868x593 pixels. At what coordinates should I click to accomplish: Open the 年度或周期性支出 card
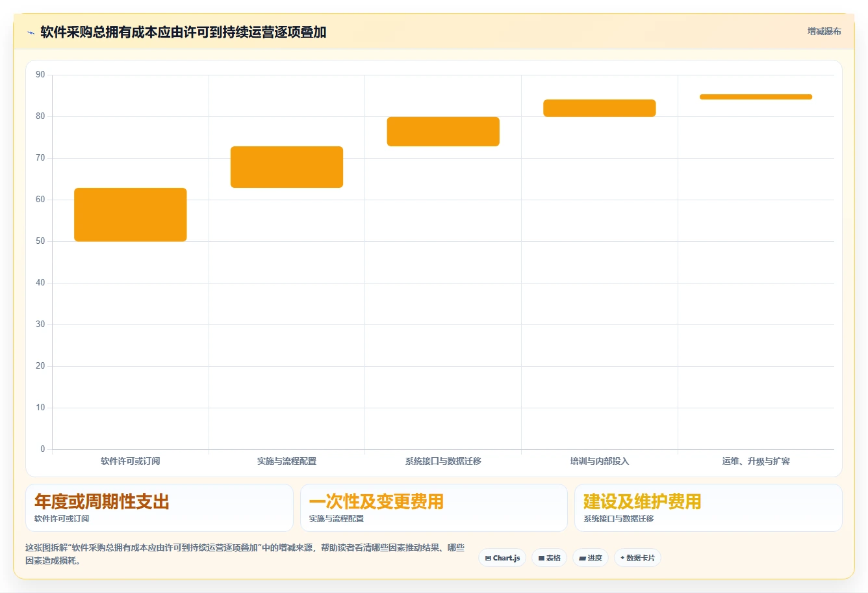tap(159, 508)
